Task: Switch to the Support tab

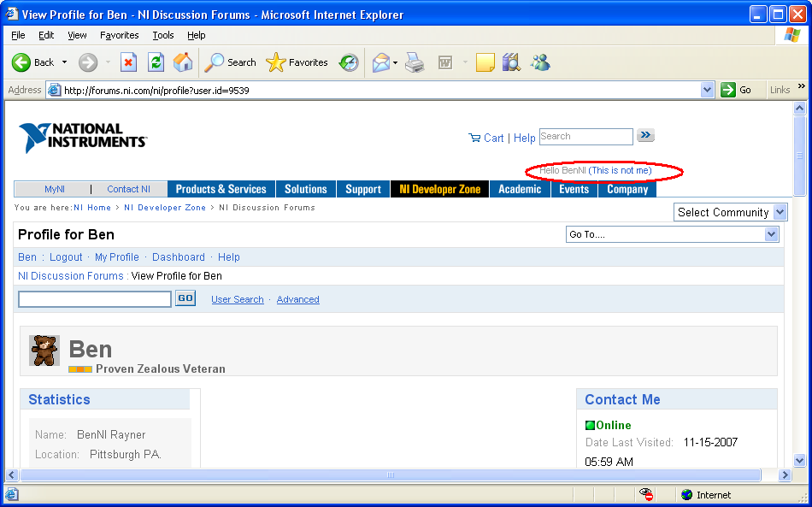Action: [x=363, y=189]
